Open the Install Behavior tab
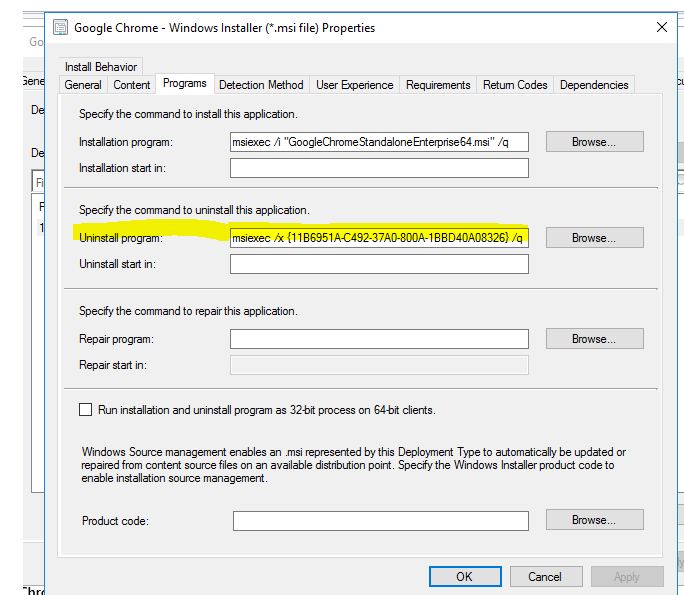This screenshot has height=595, width=684. (x=101, y=67)
